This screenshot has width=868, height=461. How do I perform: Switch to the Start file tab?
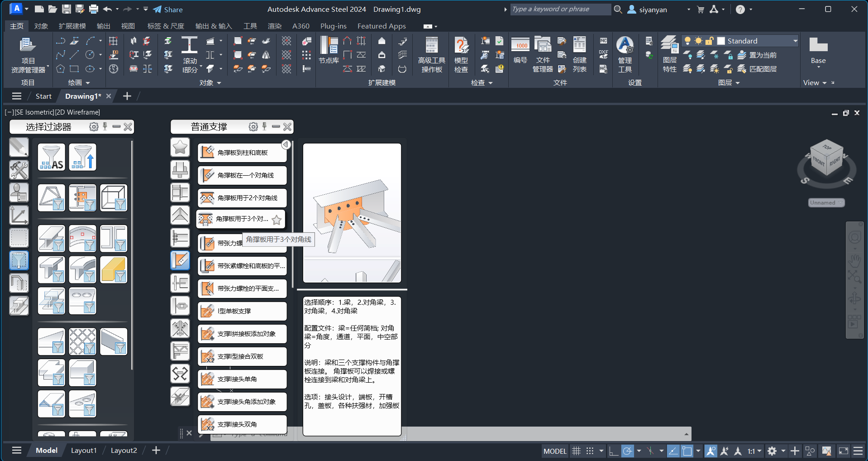(43, 96)
